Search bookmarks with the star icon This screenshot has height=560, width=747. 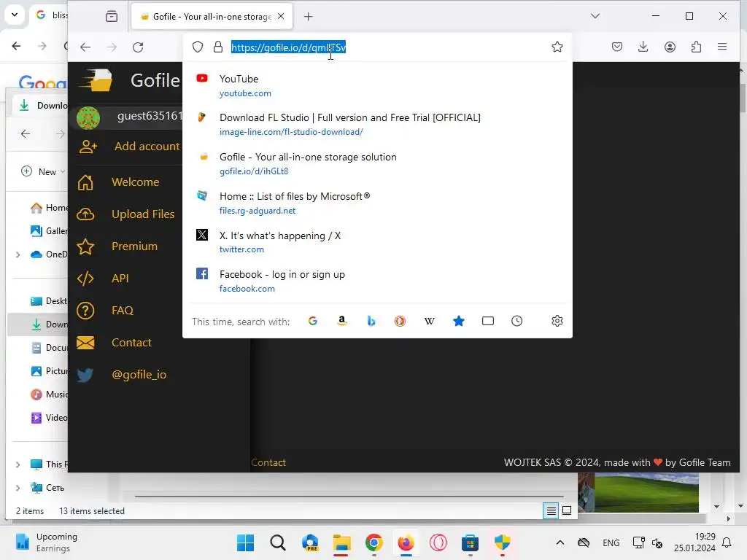[459, 321]
